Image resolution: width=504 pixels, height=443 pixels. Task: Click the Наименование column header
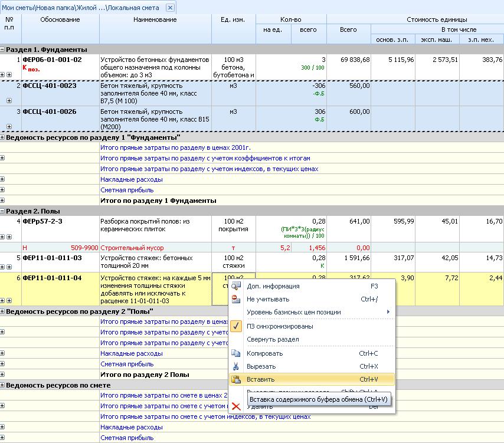(x=155, y=20)
